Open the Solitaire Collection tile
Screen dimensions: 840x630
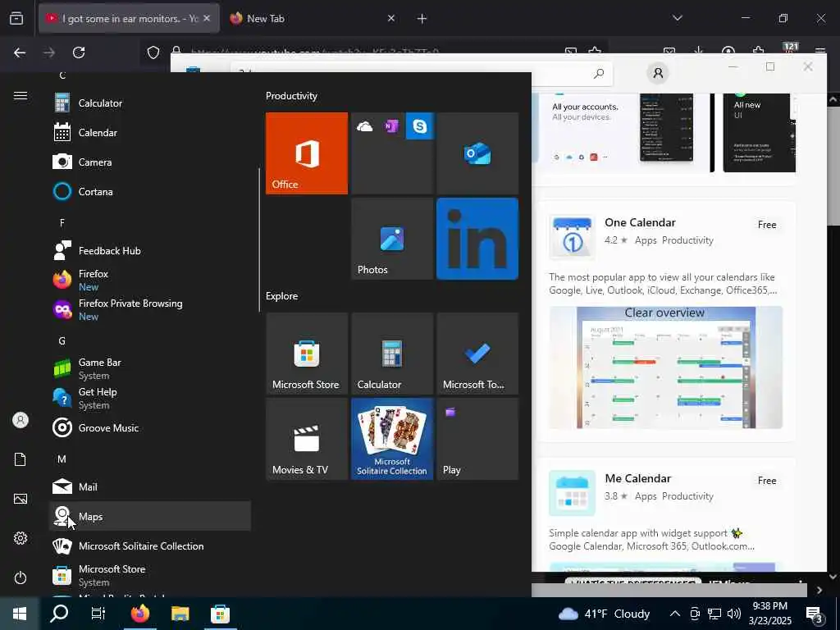tap(392, 439)
